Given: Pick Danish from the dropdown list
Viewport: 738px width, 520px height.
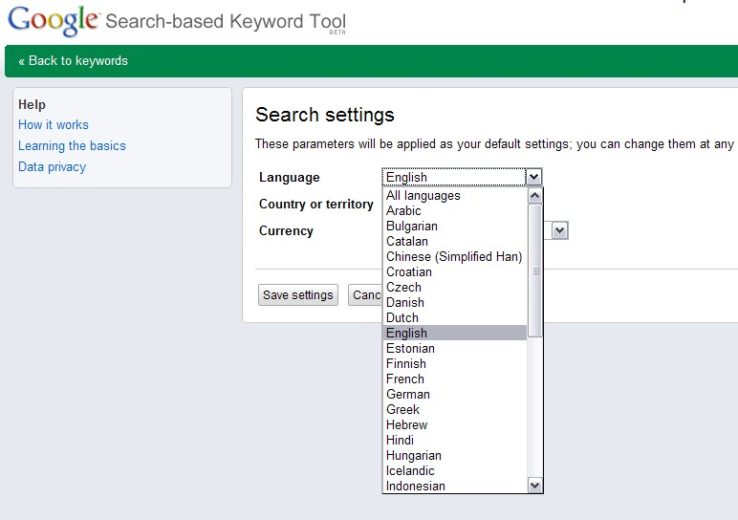Looking at the screenshot, I should (455, 303).
